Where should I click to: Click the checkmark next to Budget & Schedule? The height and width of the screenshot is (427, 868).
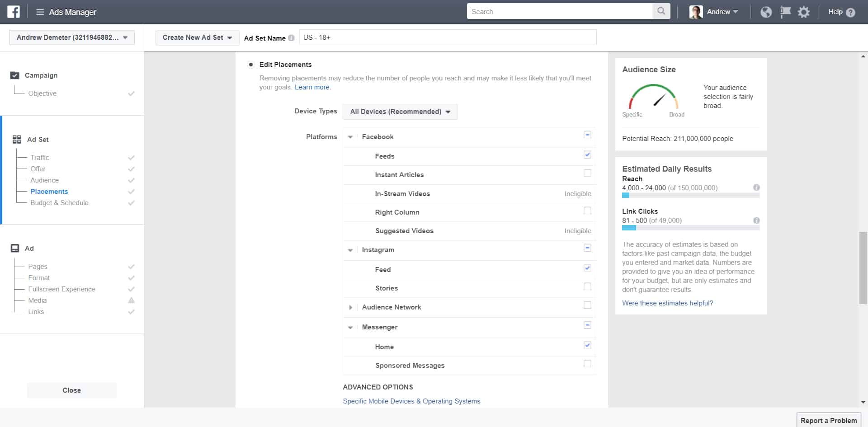pos(131,203)
